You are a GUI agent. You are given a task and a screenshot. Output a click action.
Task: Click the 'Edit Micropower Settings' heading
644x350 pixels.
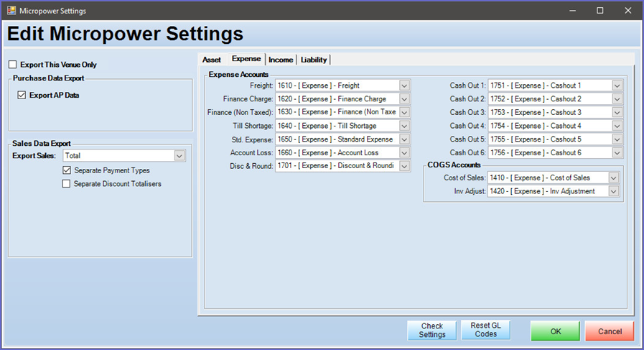coord(125,34)
